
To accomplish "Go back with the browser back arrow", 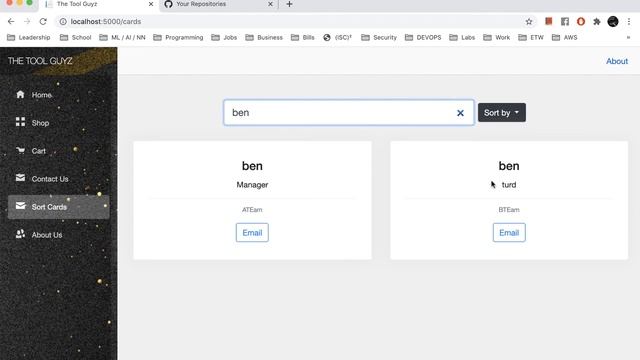I will (x=11, y=22).
